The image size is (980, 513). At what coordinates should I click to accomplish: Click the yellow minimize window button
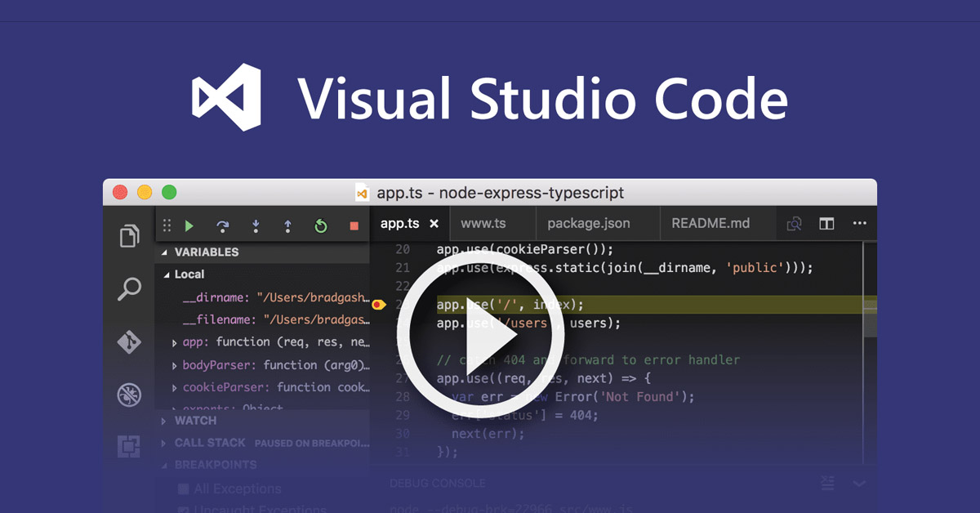click(x=145, y=193)
